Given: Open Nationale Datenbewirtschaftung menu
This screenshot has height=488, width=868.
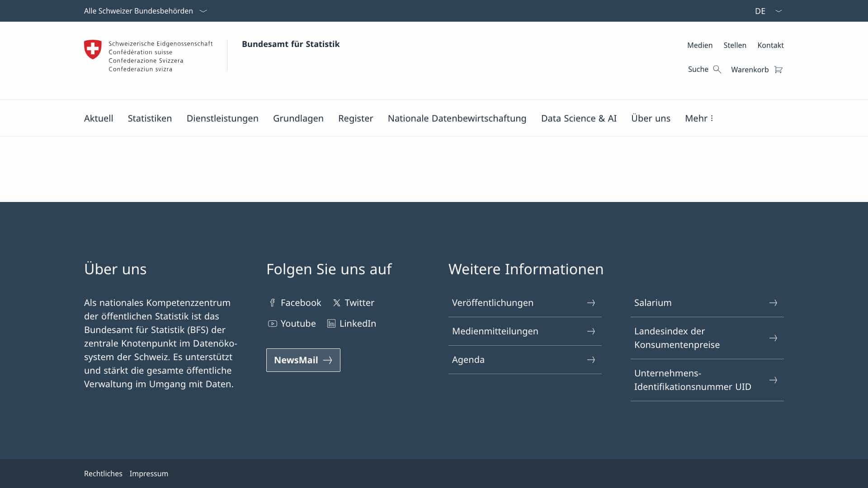Looking at the screenshot, I should click(x=457, y=118).
